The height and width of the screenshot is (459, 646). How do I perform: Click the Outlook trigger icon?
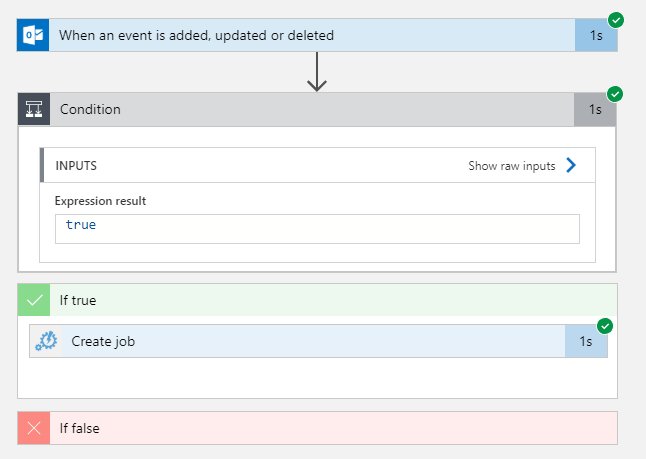coord(33,35)
